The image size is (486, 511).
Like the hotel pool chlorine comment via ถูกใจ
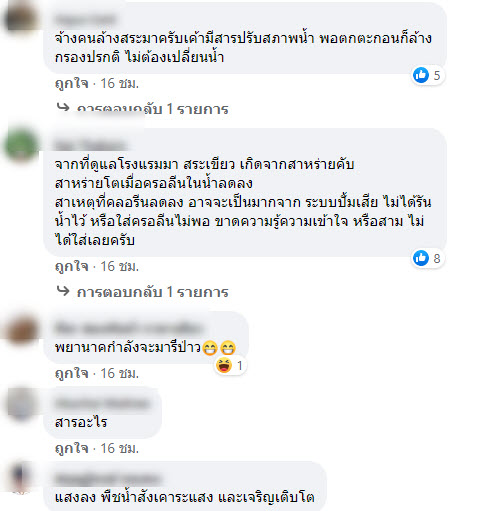tap(71, 267)
